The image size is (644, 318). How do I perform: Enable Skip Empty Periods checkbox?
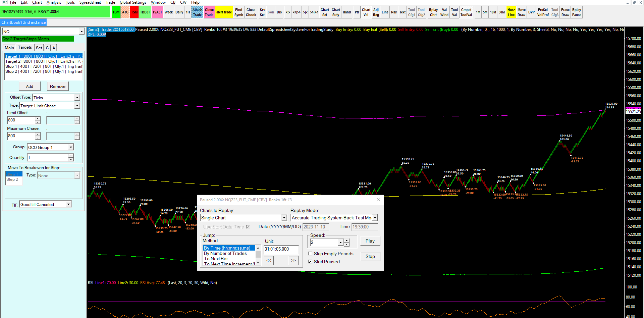click(x=310, y=254)
